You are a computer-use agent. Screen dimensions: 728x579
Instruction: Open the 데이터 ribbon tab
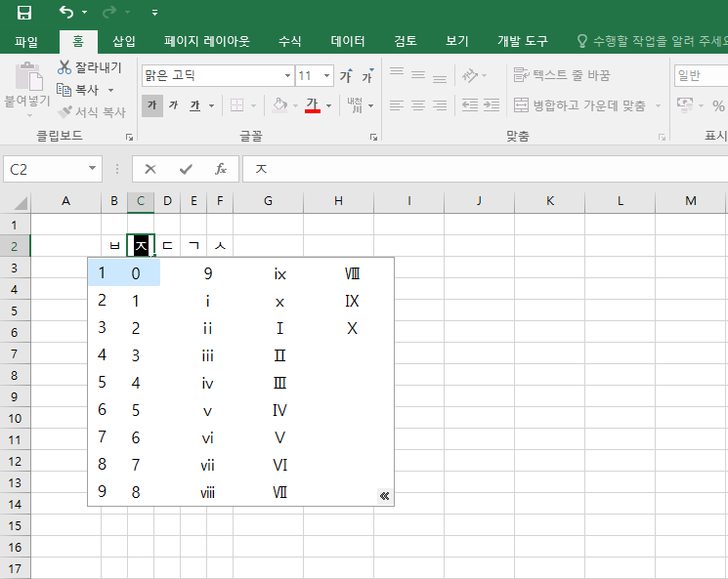coord(348,42)
